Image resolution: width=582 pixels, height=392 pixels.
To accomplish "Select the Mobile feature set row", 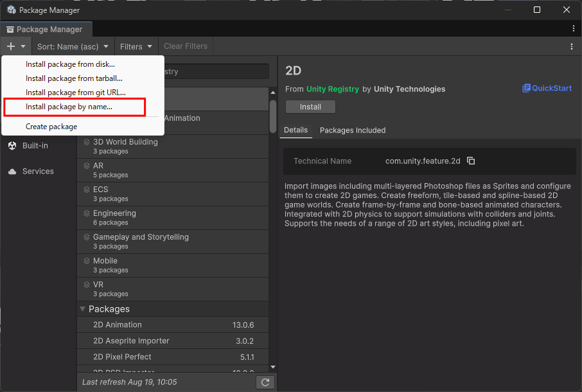I will [173, 265].
